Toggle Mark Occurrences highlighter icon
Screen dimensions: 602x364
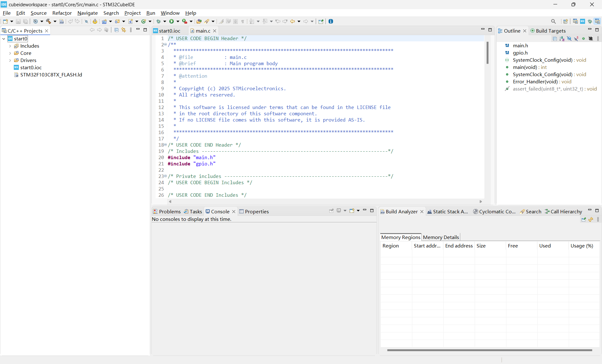[x=221, y=21]
